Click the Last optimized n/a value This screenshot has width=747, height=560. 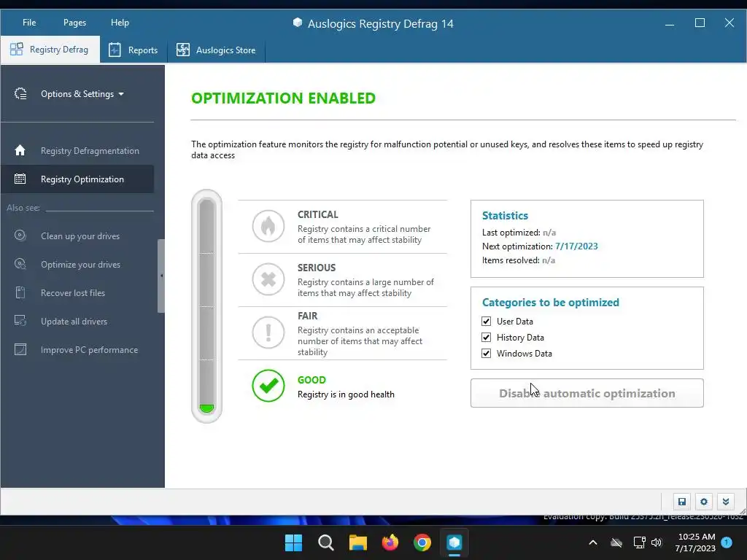pos(549,233)
